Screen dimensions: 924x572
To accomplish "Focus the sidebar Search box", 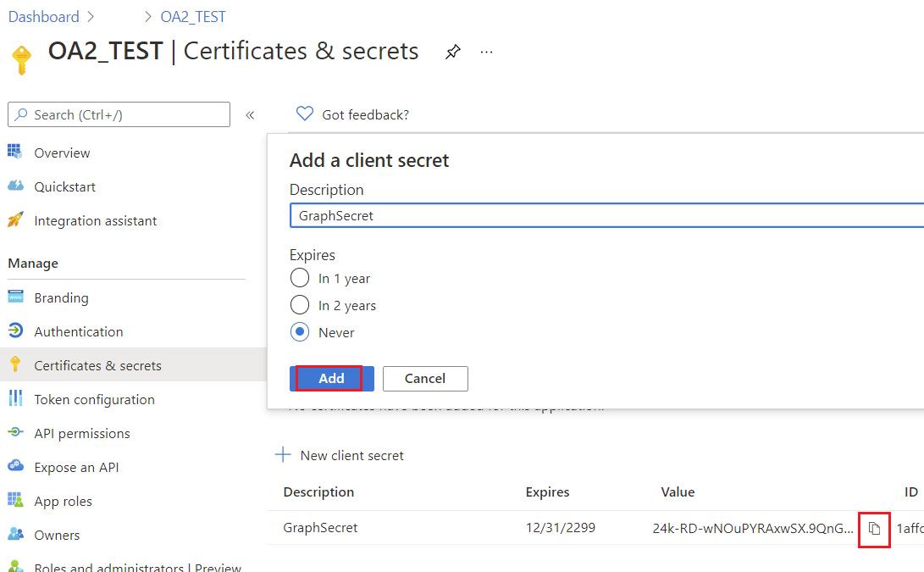I will 119,114.
